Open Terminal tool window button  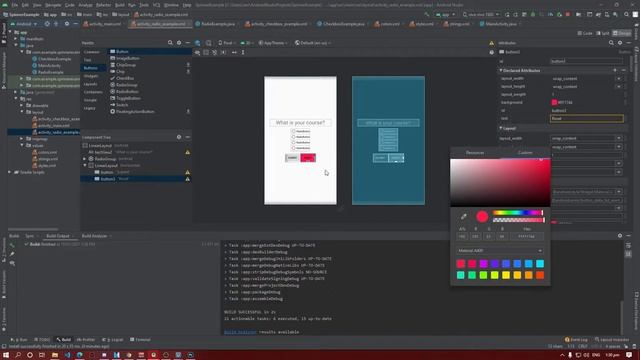pos(140,340)
